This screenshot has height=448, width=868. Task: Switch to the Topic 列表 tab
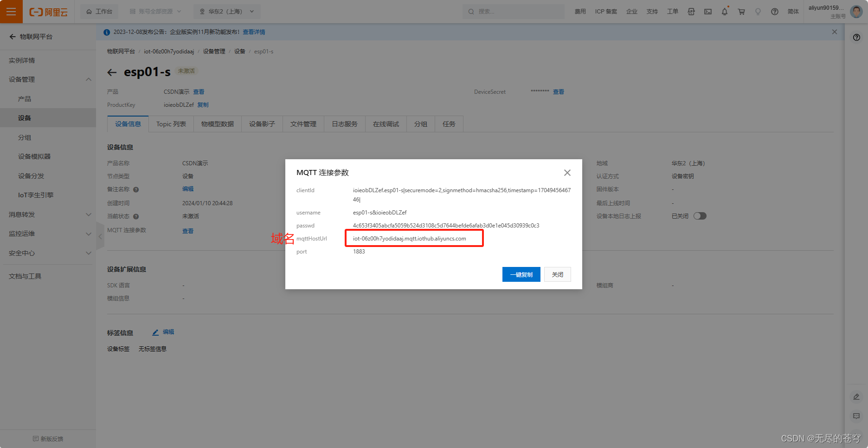(171, 124)
